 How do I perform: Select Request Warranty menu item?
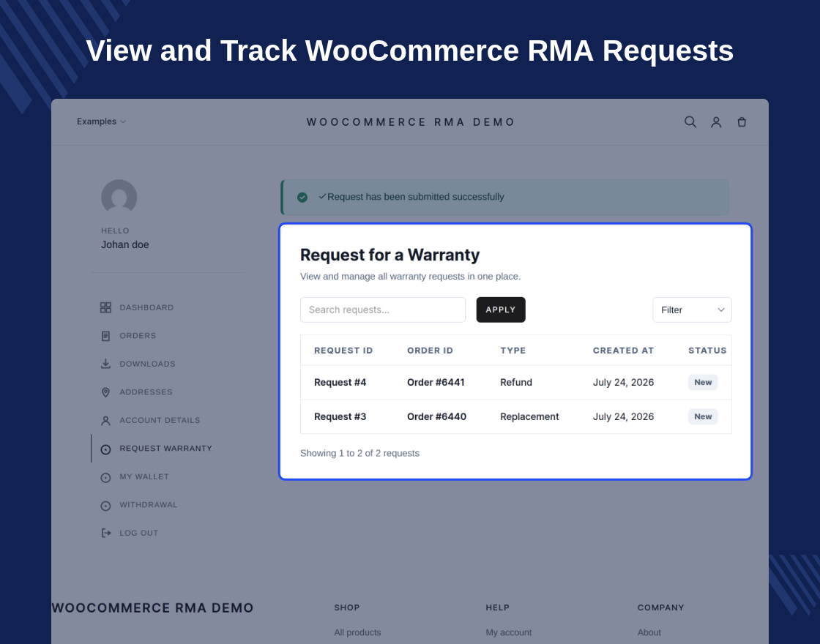[x=165, y=449]
